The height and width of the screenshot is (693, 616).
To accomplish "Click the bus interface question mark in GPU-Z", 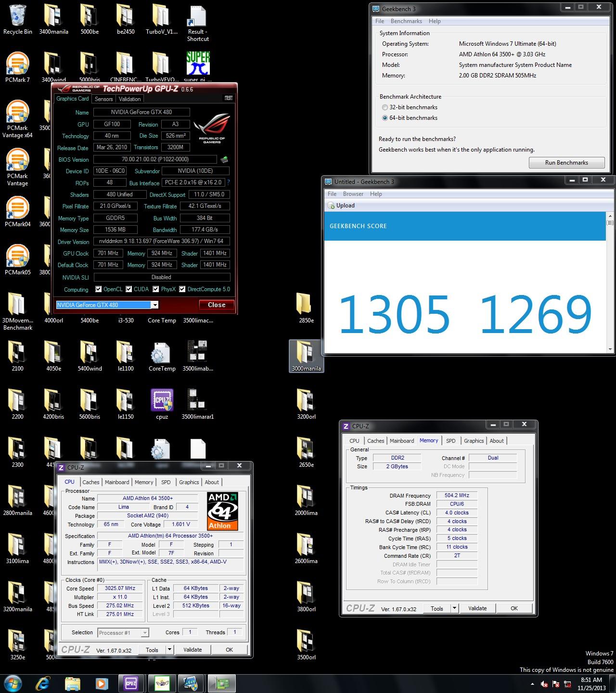I will point(228,182).
